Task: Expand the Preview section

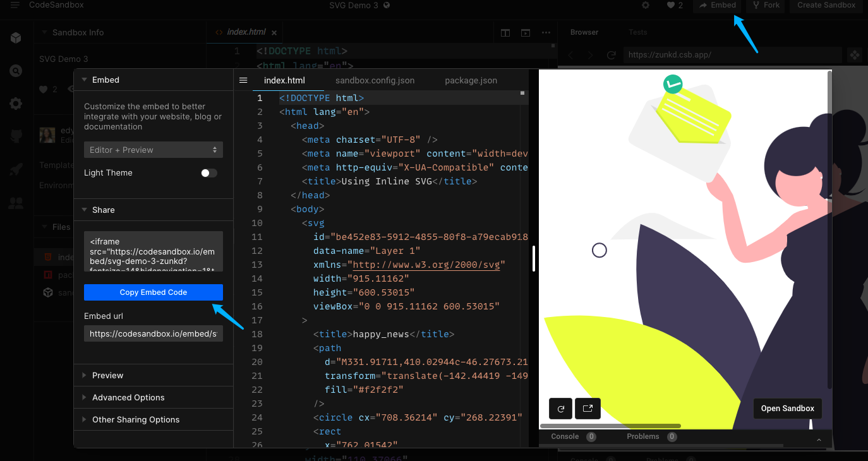Action: [154, 375]
